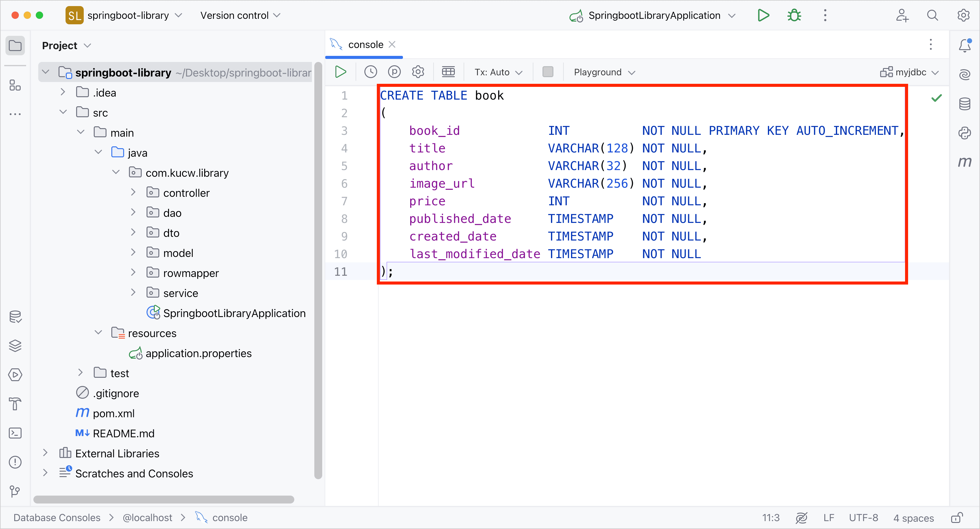Screen dimensions: 980x529
Task: Open the Services tool window icon
Action: 15,375
